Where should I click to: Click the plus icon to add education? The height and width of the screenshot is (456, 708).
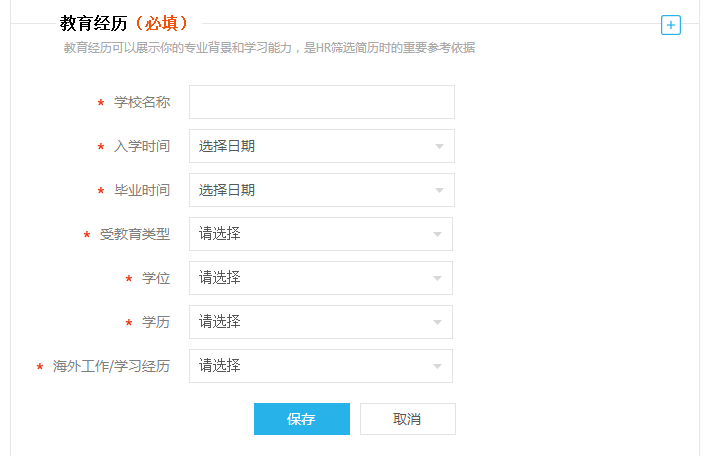click(671, 25)
